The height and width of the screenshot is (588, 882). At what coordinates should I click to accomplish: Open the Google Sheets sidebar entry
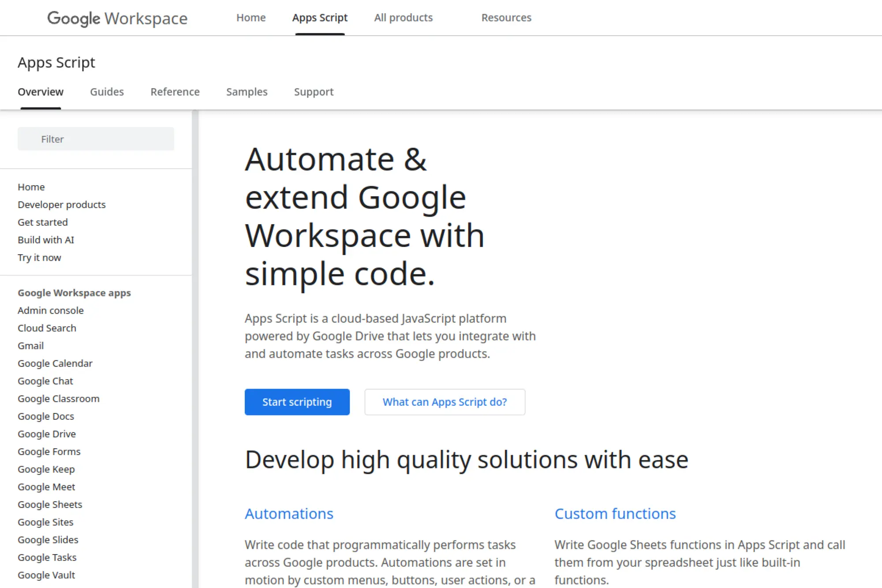(x=50, y=504)
